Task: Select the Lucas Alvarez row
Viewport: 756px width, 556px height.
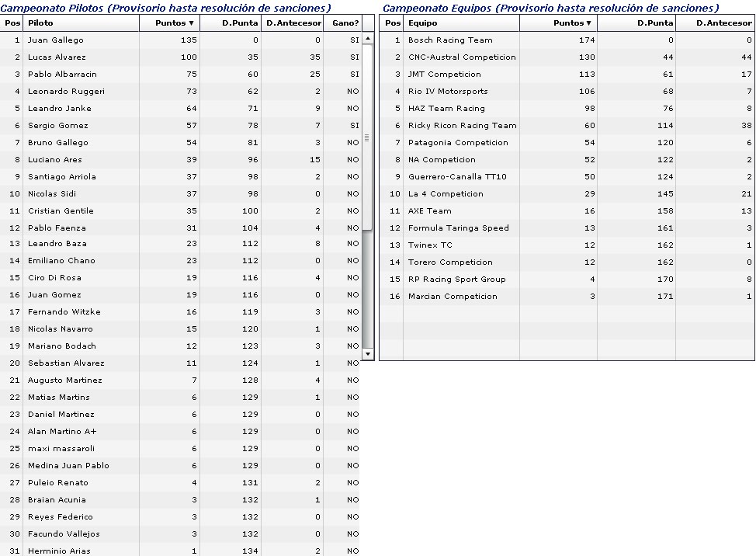Action: [x=180, y=57]
